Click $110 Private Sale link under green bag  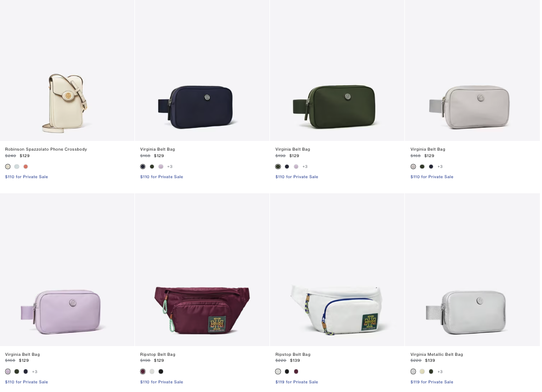(296, 177)
